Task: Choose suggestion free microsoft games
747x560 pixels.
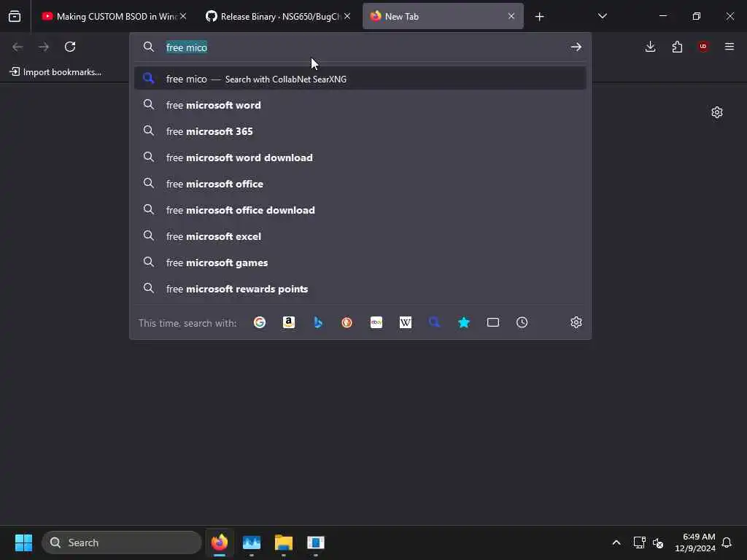Action: click(x=360, y=262)
